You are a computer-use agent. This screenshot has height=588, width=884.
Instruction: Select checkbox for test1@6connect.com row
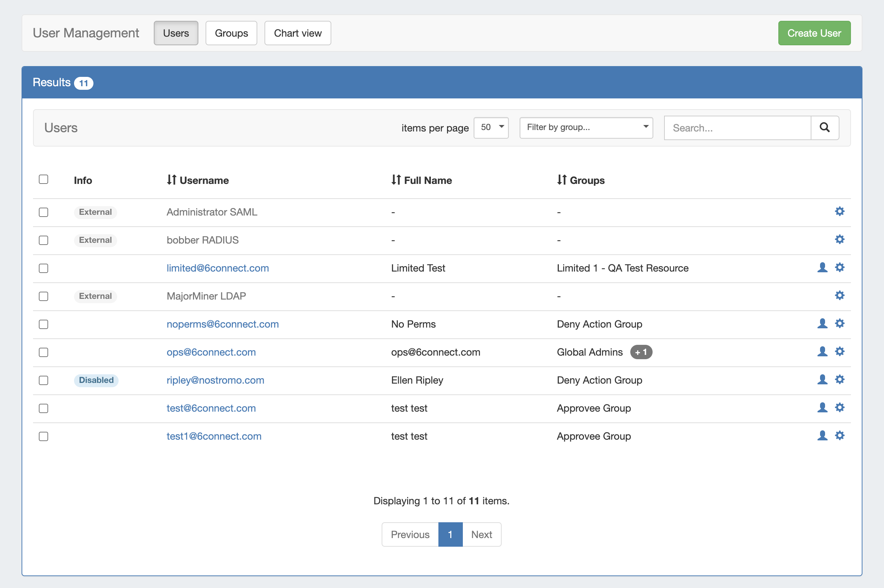[x=43, y=436]
